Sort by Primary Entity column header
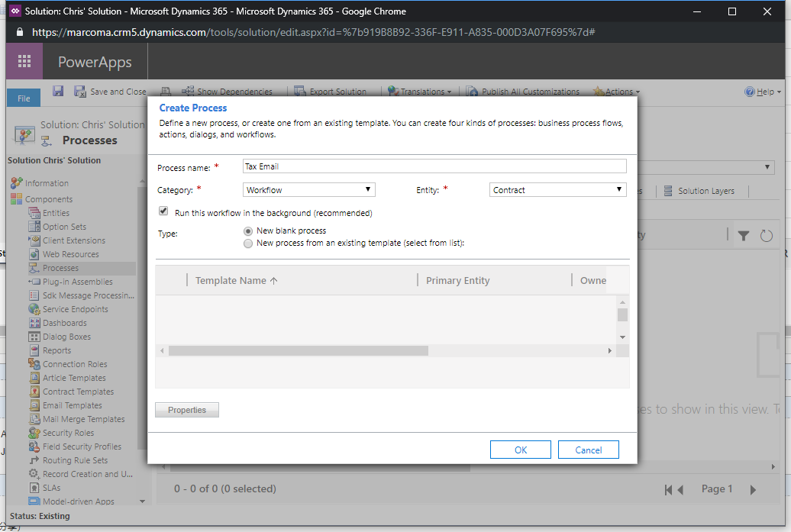 click(x=457, y=280)
